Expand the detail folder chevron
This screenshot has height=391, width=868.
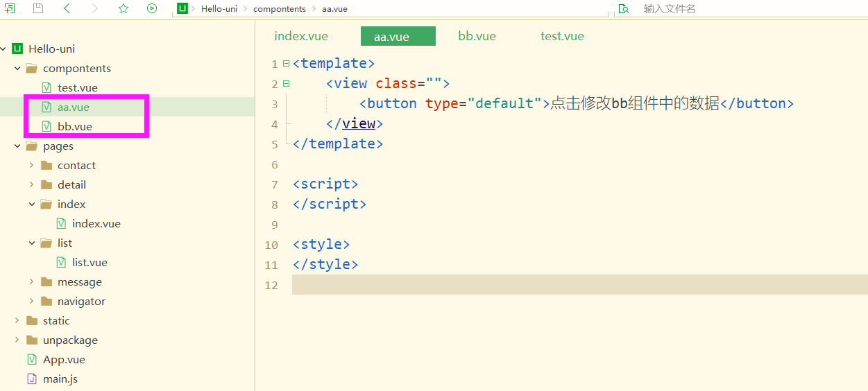(x=32, y=184)
